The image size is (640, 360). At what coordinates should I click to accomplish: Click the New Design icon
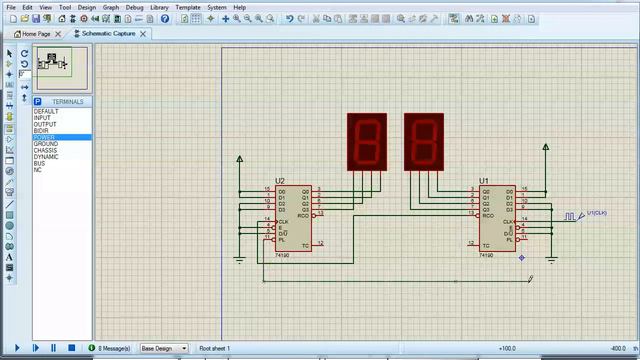[x=13, y=19]
